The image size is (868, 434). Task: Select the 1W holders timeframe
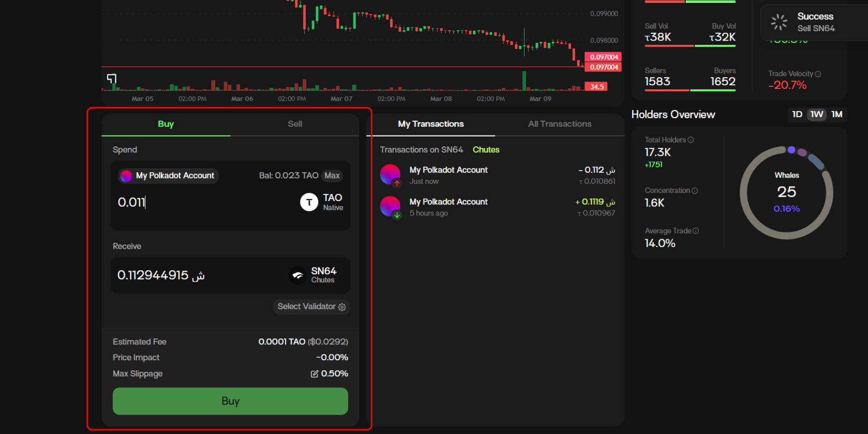point(816,114)
